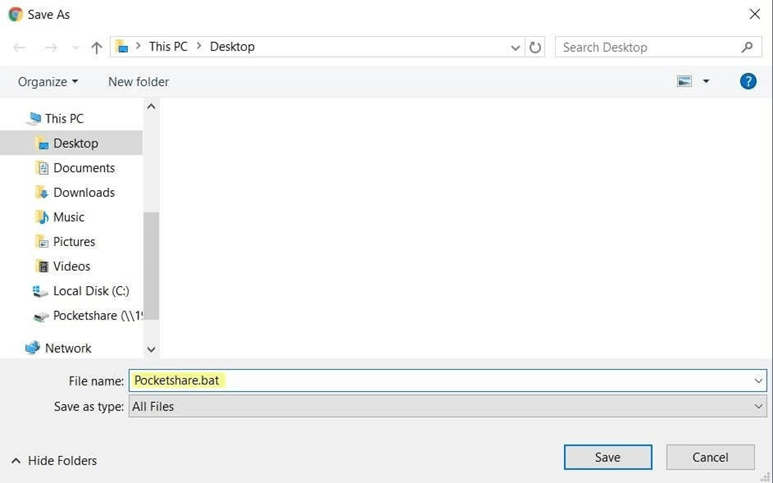
Task: Open the Organize menu
Action: (47, 82)
